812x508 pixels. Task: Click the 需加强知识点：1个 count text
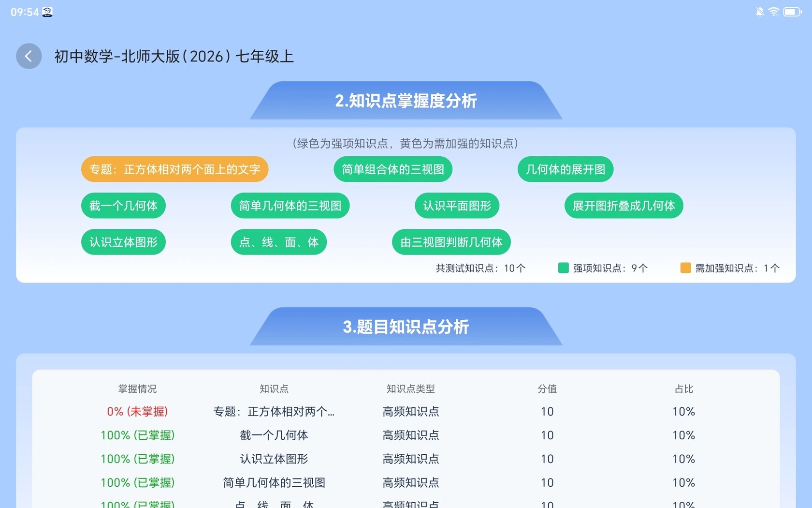pyautogui.click(x=738, y=268)
